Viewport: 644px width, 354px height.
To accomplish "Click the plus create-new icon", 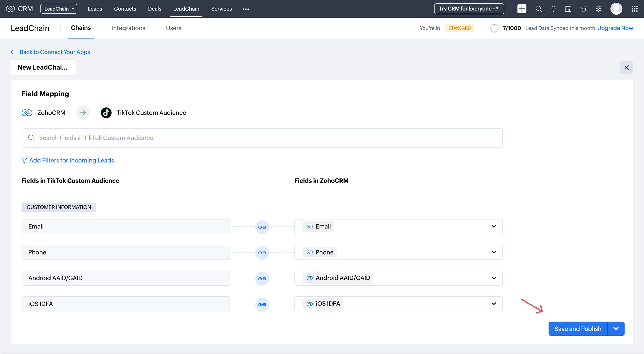I will click(521, 9).
